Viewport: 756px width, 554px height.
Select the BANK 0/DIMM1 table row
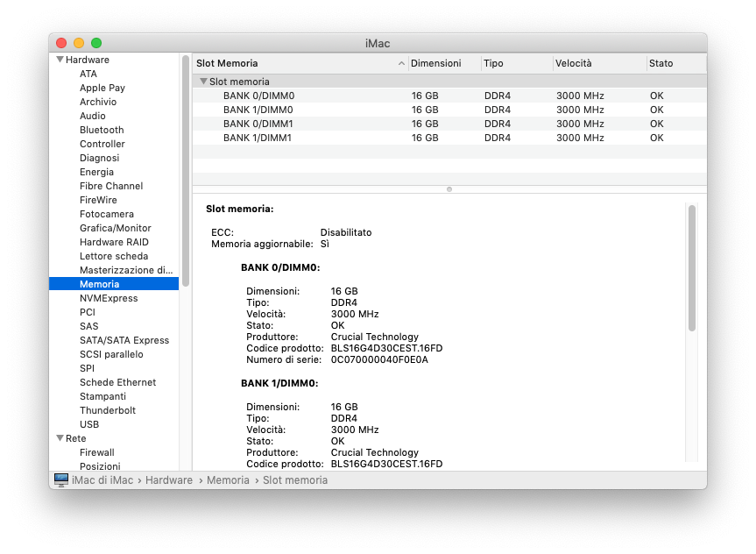coord(449,124)
